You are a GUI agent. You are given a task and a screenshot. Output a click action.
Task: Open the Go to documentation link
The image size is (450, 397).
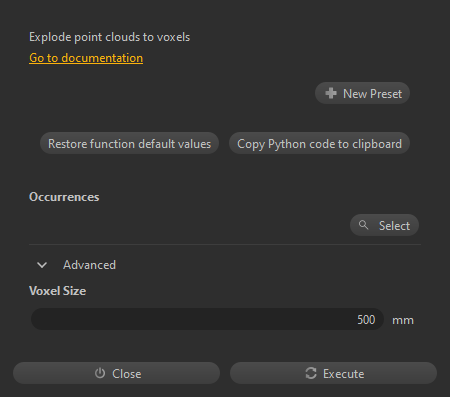(86, 58)
